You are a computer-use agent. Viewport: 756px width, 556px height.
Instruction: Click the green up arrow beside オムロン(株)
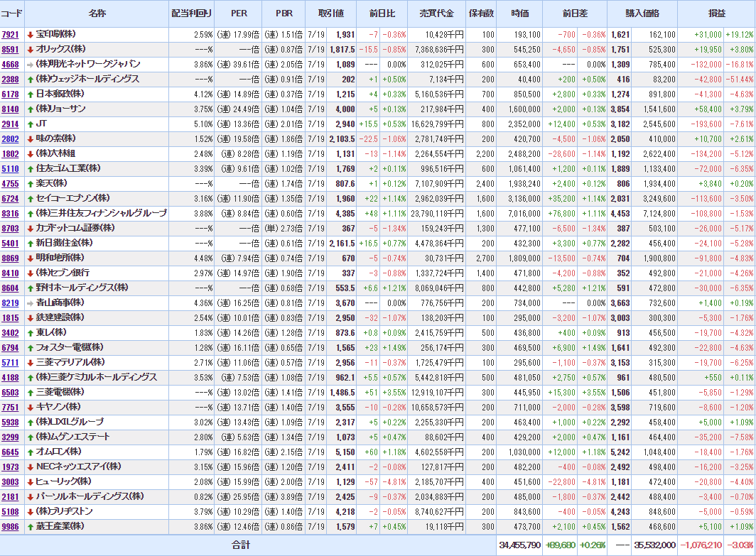point(30,452)
